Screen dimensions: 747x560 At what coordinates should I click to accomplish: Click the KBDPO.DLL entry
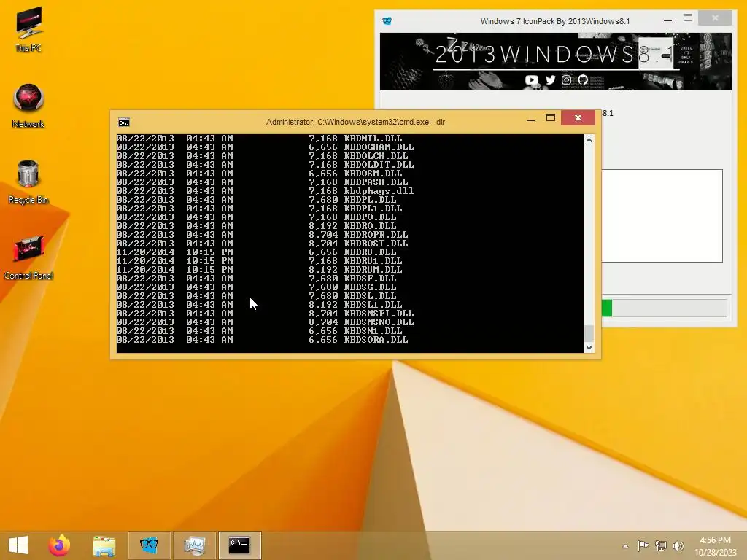point(256,217)
